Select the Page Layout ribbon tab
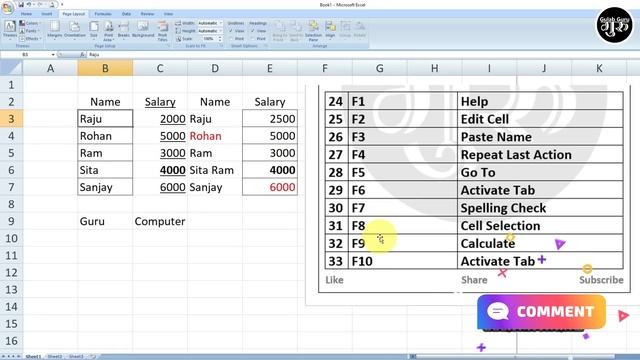This screenshot has width=640, height=360. pyautogui.click(x=74, y=14)
